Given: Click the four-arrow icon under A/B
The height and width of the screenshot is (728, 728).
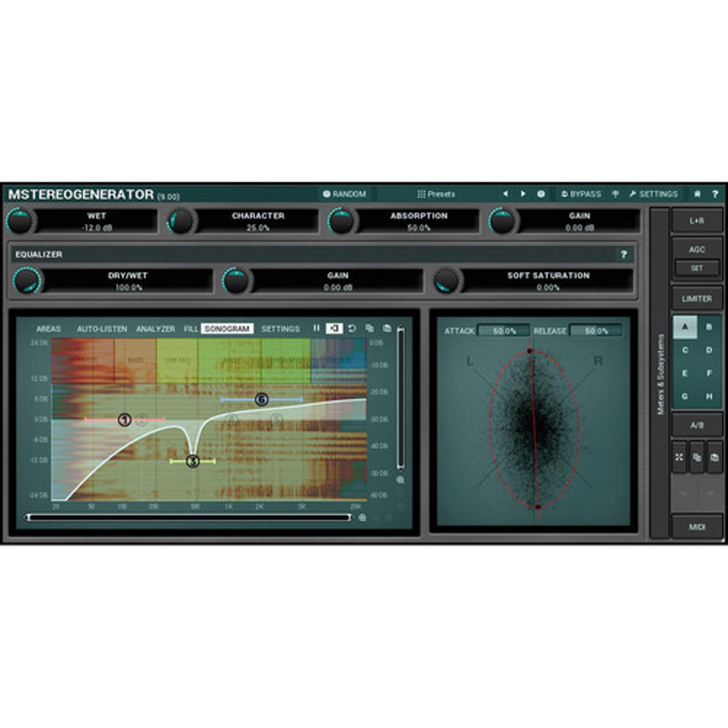Looking at the screenshot, I should [x=679, y=457].
